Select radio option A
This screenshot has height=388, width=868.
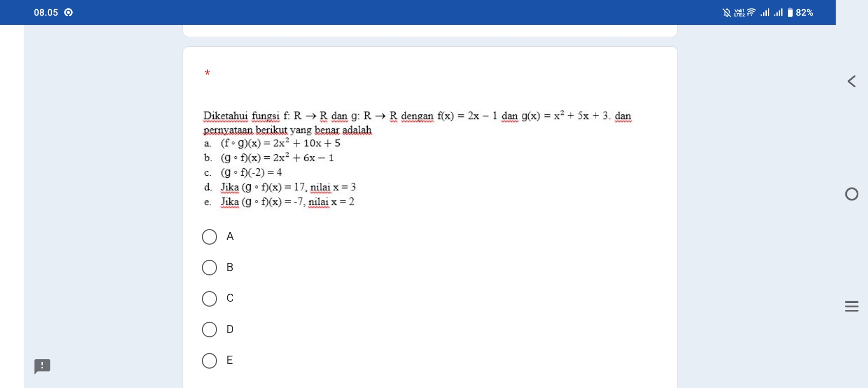(209, 237)
